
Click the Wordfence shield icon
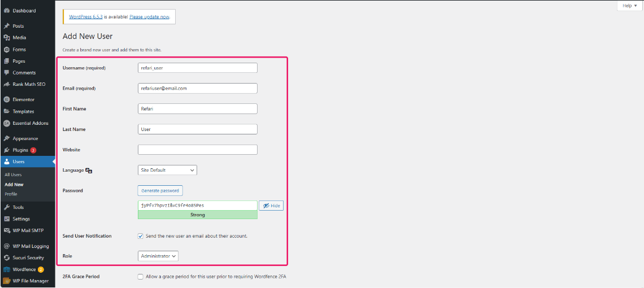tap(7, 269)
